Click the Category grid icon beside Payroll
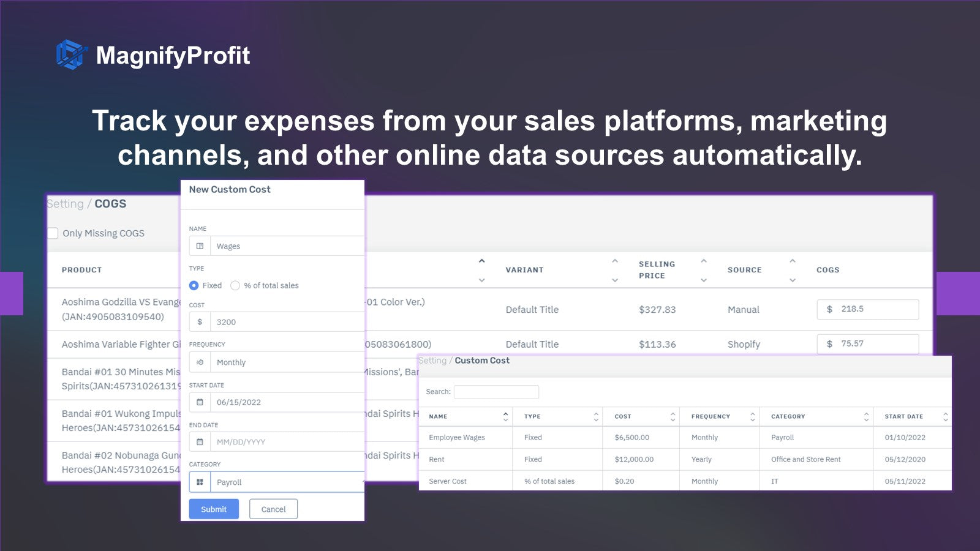 point(200,482)
